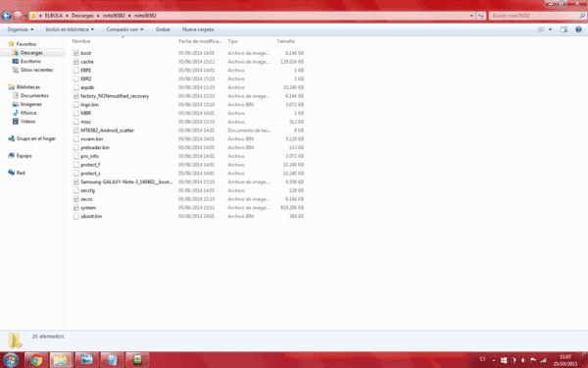This screenshot has height=368, width=588.
Task: Toggle the preview pane icon
Action: tap(563, 29)
